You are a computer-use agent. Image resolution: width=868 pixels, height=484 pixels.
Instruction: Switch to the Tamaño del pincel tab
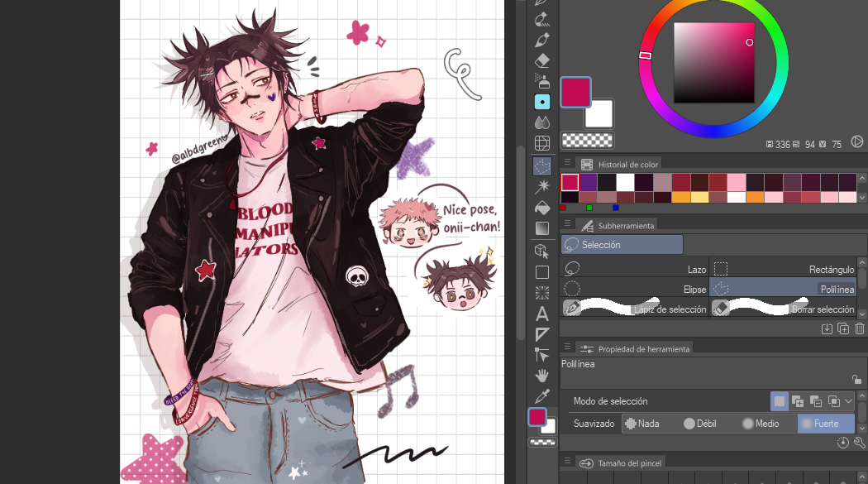point(621,463)
